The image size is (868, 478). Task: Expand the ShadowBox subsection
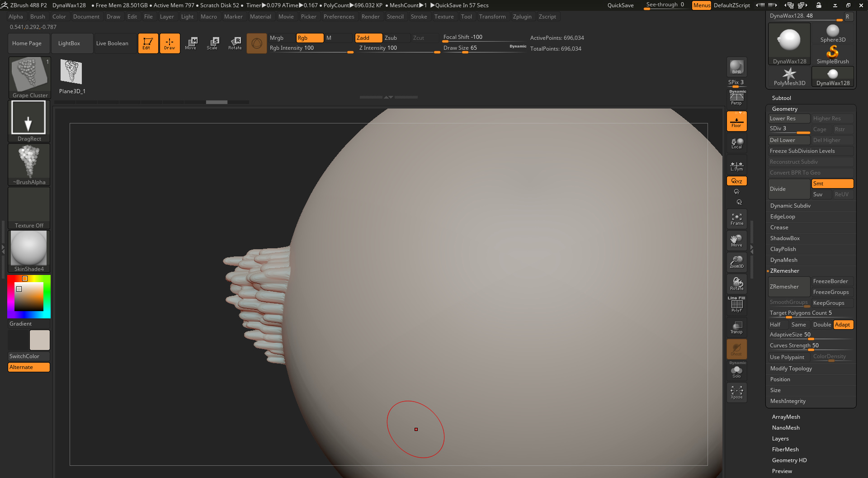tap(785, 238)
